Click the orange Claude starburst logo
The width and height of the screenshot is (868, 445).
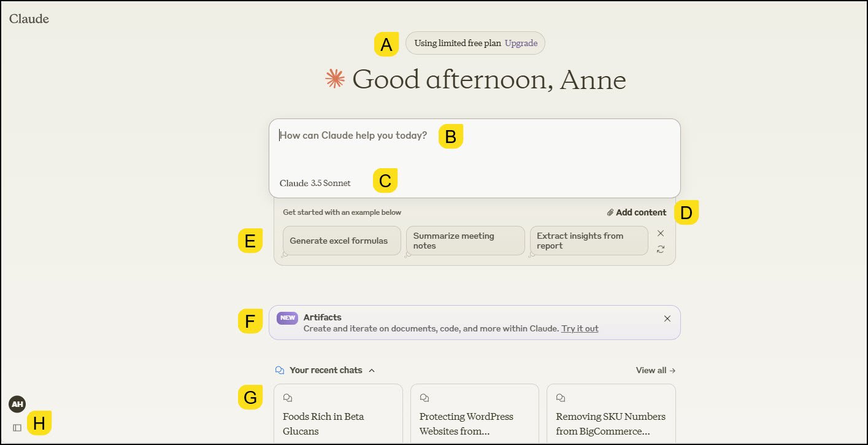click(x=335, y=79)
